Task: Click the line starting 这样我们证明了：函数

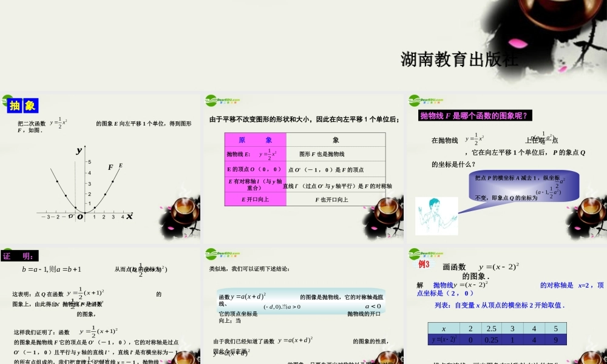Action: pos(66,331)
